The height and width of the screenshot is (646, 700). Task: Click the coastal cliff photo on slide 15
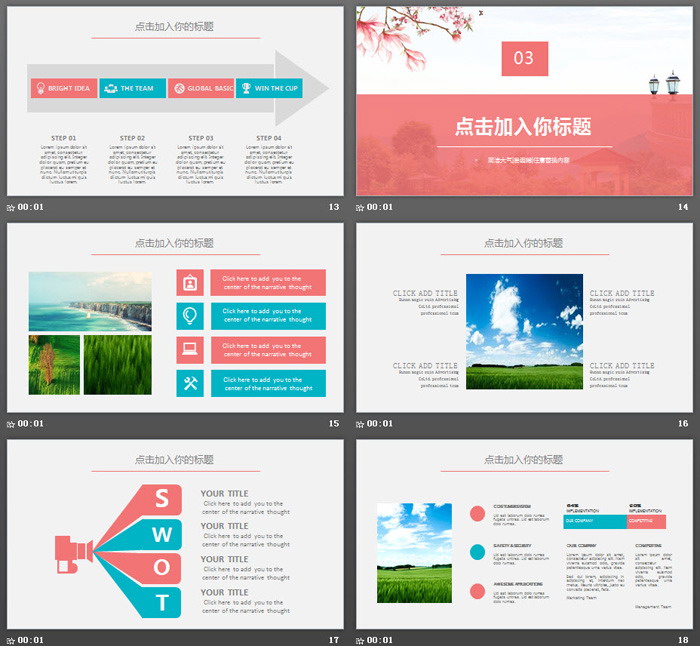point(90,301)
